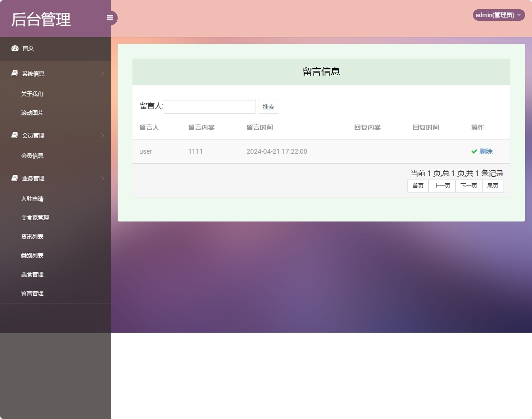This screenshot has height=419, width=532.
Task: Expand the 会员管理 section chevron
Action: 102,135
